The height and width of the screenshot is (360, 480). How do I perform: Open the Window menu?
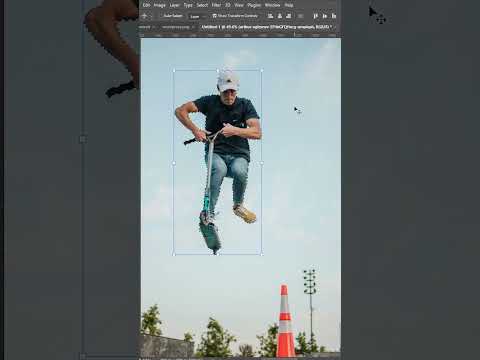272,5
